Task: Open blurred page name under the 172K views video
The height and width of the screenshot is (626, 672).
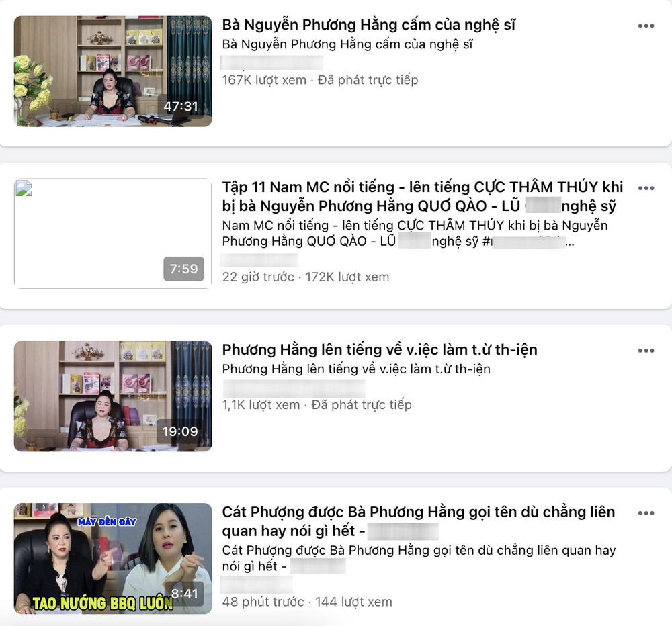Action: pyautogui.click(x=259, y=260)
